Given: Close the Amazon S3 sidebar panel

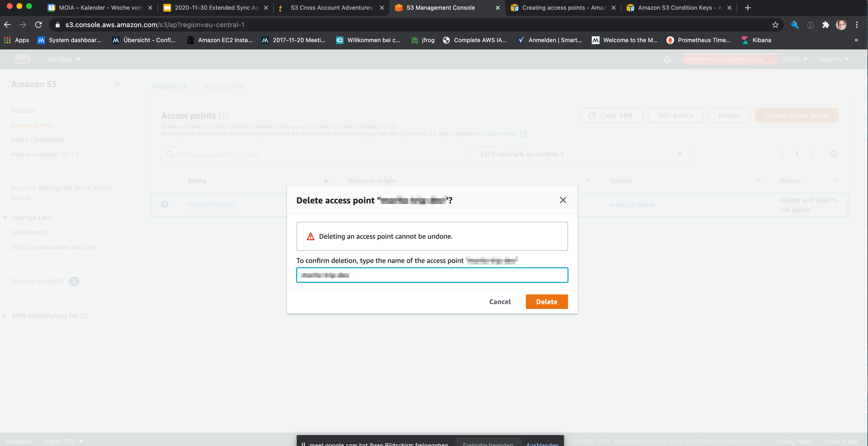Looking at the screenshot, I should coord(118,84).
